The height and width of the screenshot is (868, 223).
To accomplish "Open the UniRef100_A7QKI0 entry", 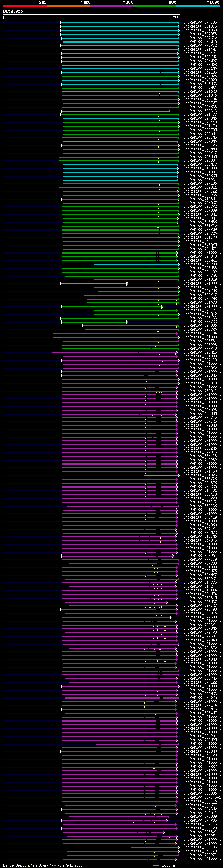I will 200,38.
